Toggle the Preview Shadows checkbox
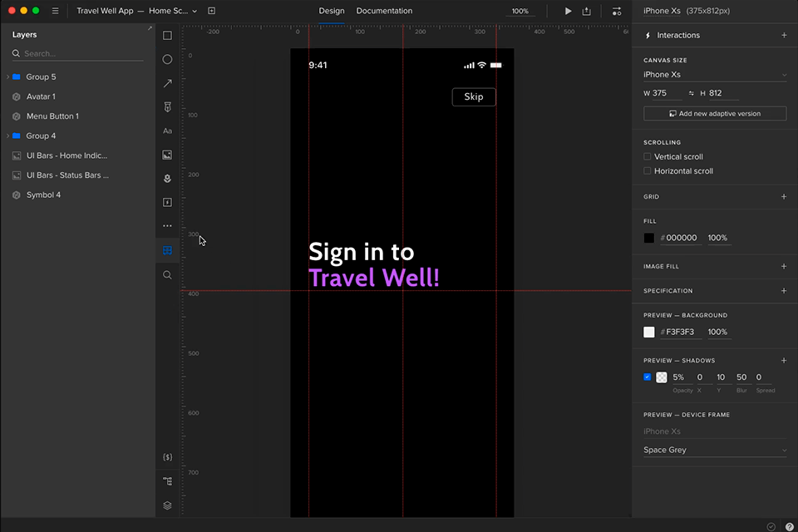Screen dimensions: 798x532 click(648, 377)
